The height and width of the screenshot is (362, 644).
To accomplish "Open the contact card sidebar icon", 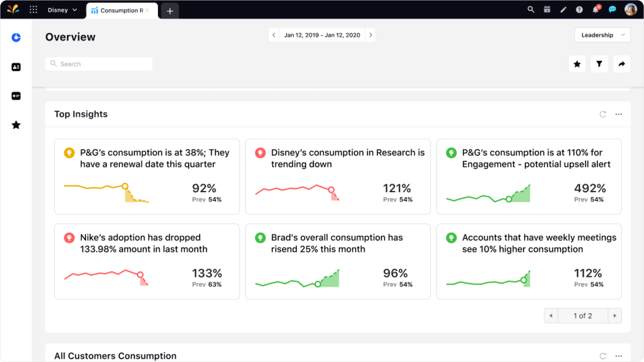I will (16, 67).
